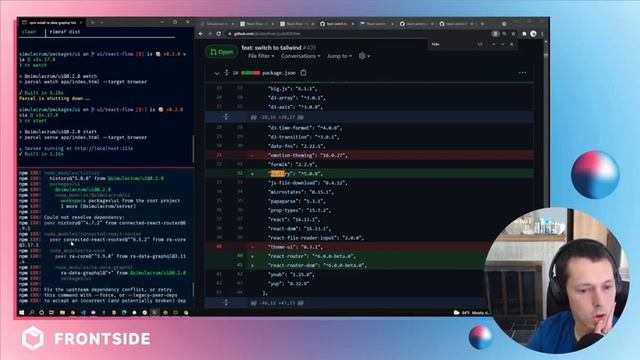The height and width of the screenshot is (360, 640).
Task: Open the extensions puzzle icon
Action: click(x=524, y=34)
